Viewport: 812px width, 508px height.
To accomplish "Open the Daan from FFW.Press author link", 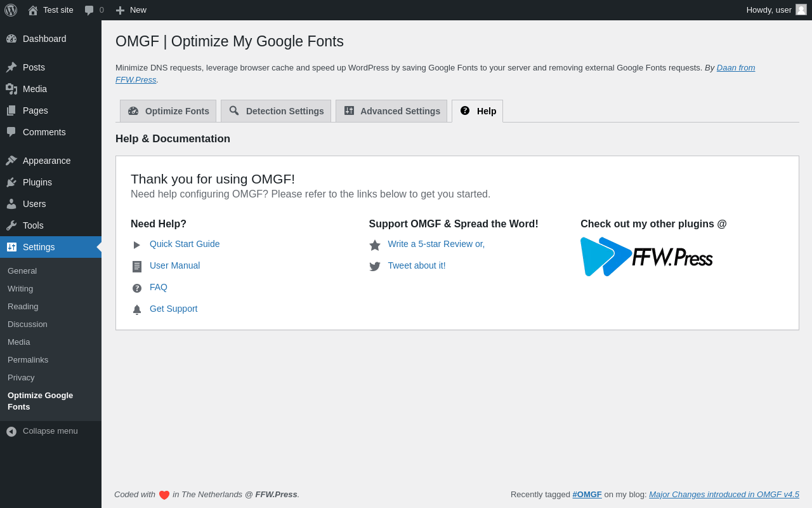I will (736, 67).
